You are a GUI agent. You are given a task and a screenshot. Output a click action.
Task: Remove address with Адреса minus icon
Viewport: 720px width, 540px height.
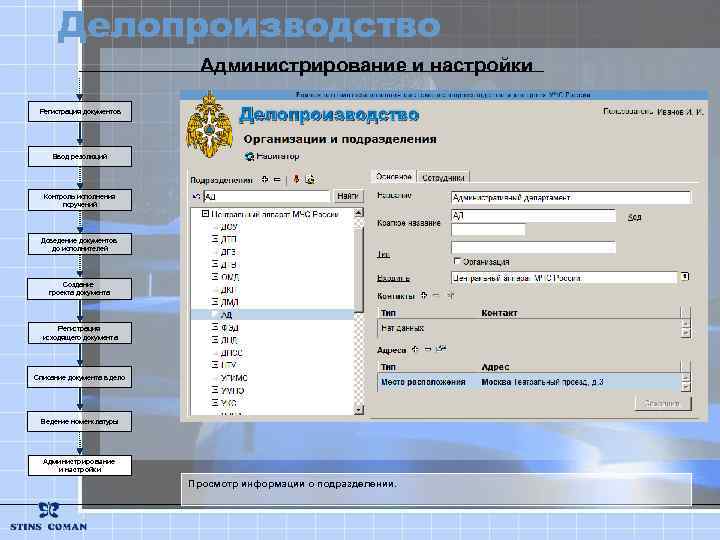(428, 349)
